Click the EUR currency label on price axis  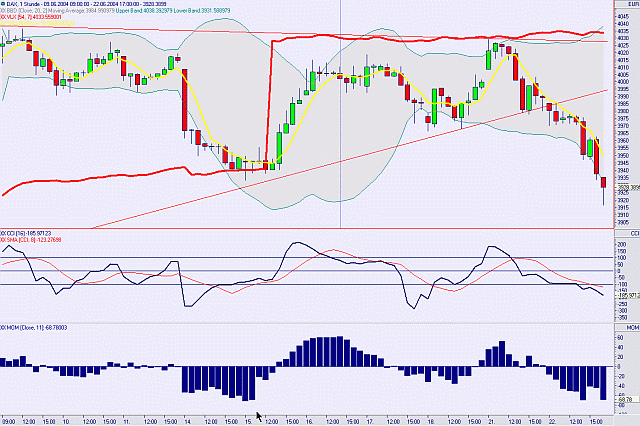[626, 5]
